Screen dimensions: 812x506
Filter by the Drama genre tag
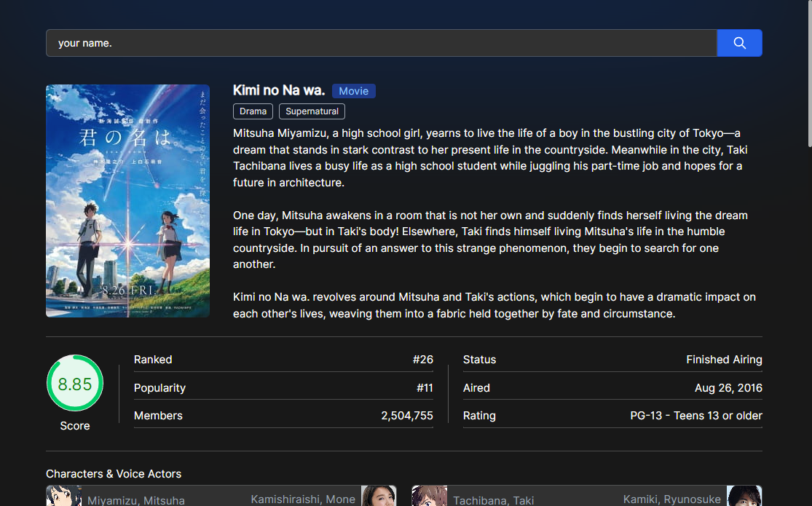point(253,111)
